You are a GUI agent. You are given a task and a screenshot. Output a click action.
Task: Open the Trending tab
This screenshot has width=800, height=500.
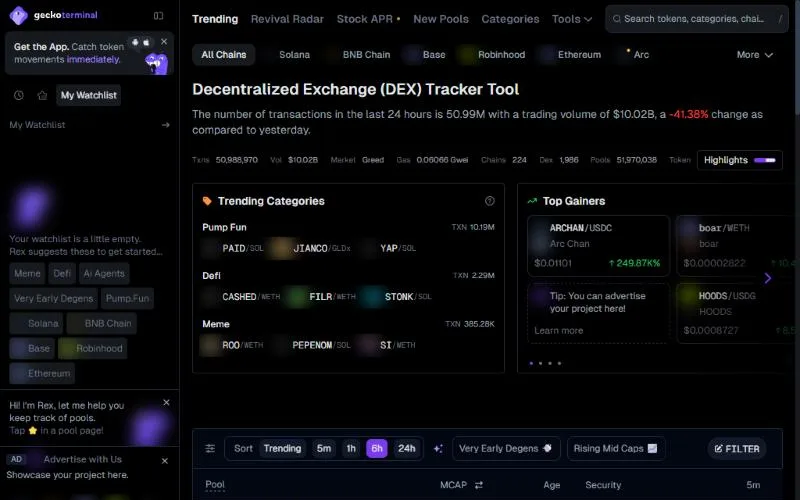click(x=215, y=19)
